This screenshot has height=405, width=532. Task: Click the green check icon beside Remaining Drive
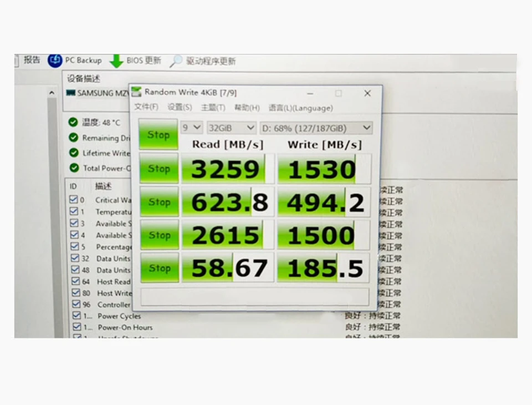[x=73, y=138]
